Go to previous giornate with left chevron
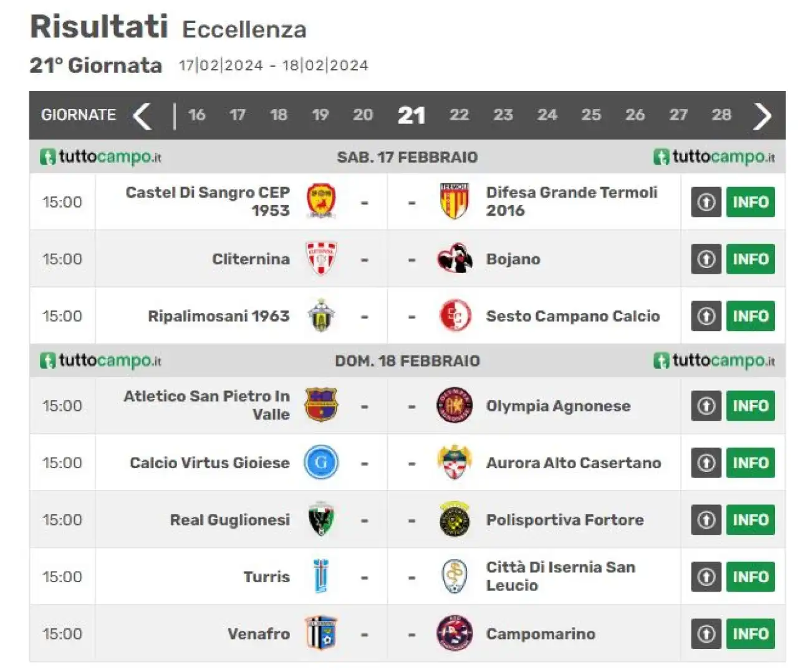This screenshot has width=798, height=672. [143, 115]
